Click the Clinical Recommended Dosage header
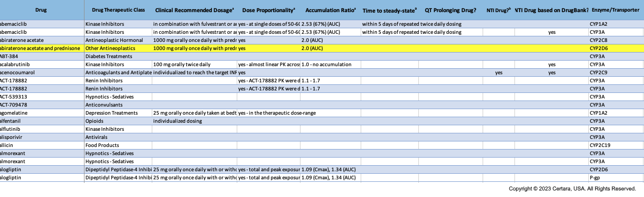Image resolution: width=644 pixels, height=197 pixels. pos(194,10)
